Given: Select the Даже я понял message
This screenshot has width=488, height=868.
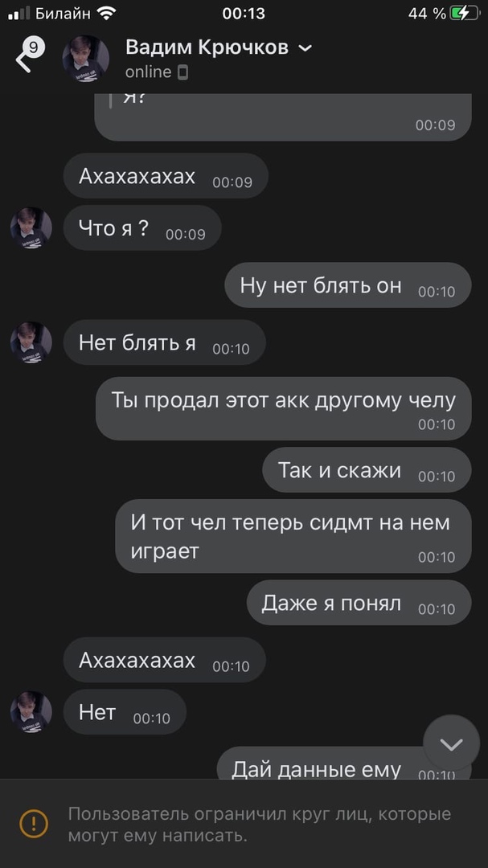Looking at the screenshot, I should pyautogui.click(x=359, y=603).
